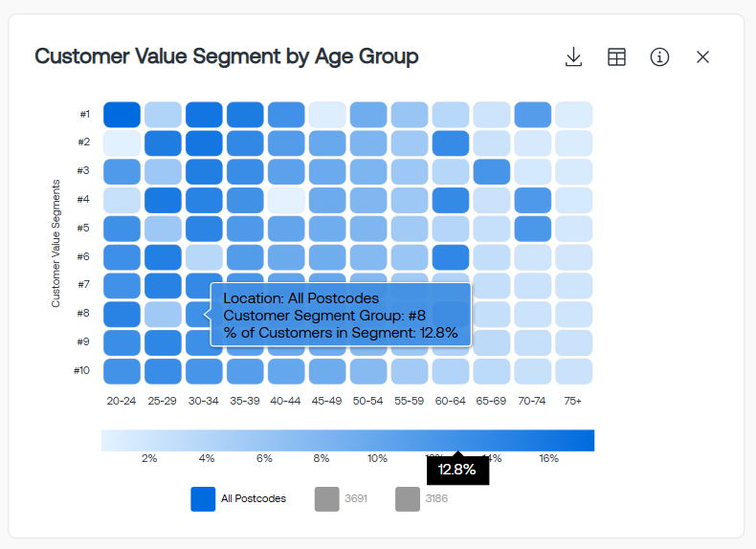Select heatmap cell segment #6, age 60-64
The height and width of the screenshot is (549, 756).
451,257
